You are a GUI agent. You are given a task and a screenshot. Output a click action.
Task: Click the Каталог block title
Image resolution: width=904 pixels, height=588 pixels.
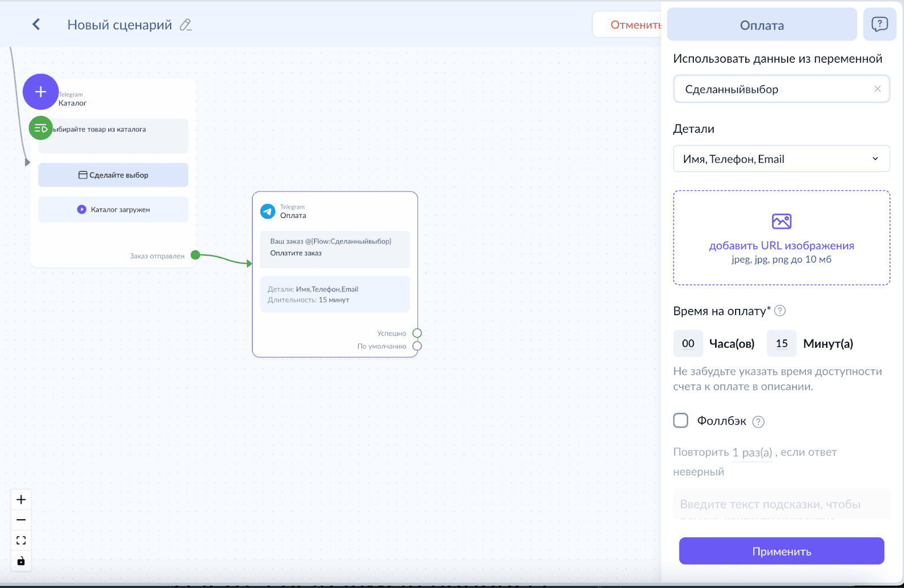click(72, 103)
